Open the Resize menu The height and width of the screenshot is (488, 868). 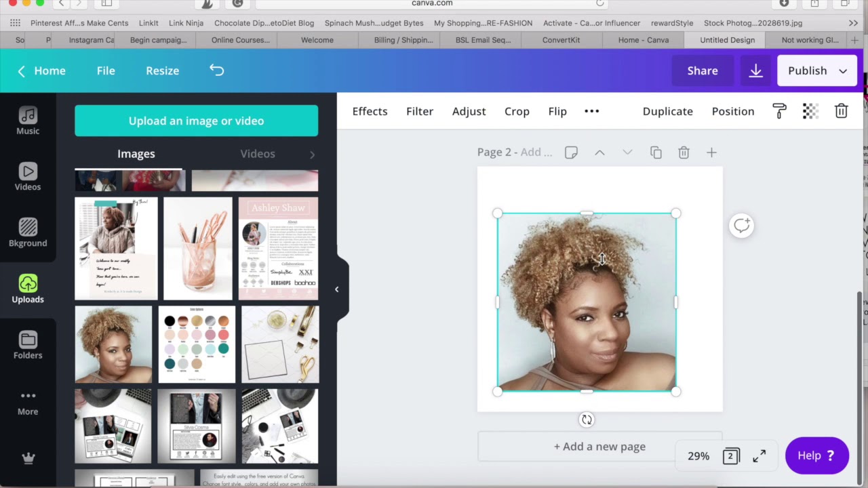(163, 70)
